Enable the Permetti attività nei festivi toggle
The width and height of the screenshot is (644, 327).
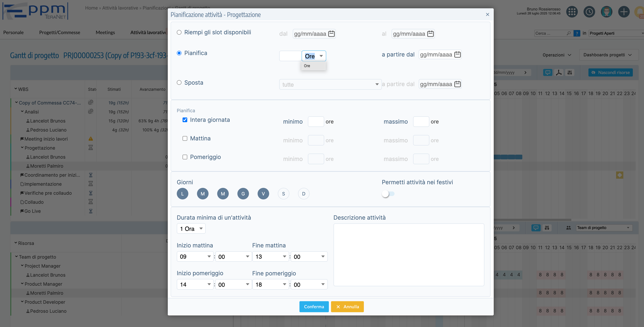[388, 194]
